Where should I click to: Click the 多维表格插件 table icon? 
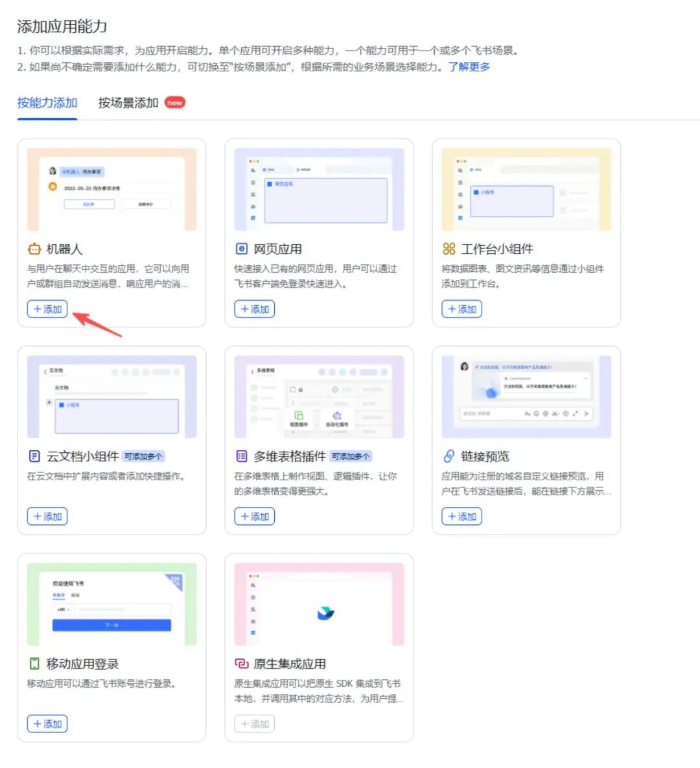click(242, 456)
